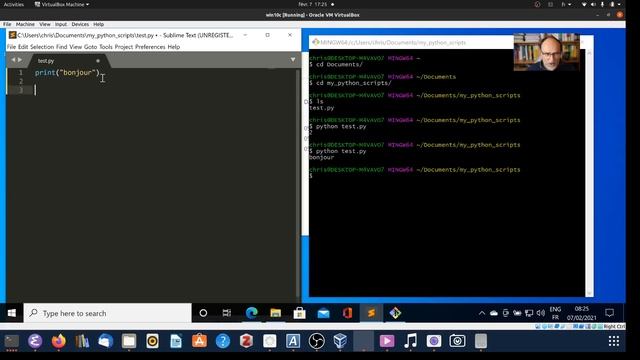Launch Microsoft Edge from the taskbar

coord(251,313)
